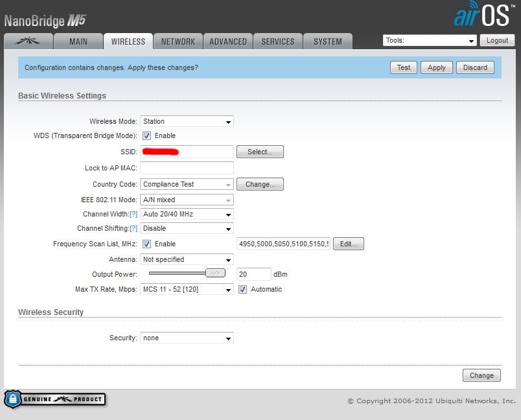Open the Wireless Mode dropdown
Image resolution: width=521 pixels, height=420 pixels.
187,121
